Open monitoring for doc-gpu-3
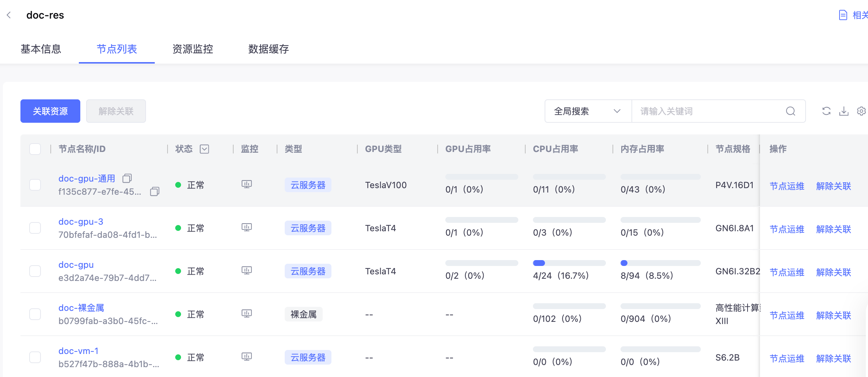Screen dimensions: 868x377 (247, 228)
